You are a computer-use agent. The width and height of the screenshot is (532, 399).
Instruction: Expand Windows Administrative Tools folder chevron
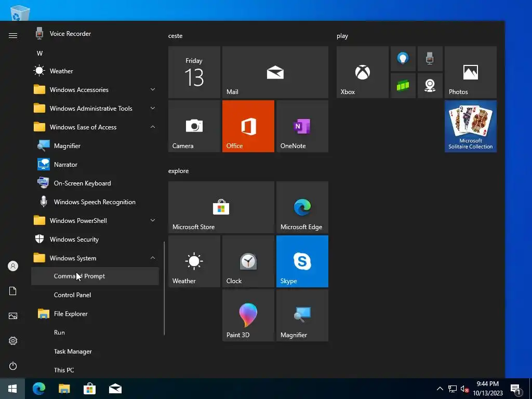tap(153, 108)
